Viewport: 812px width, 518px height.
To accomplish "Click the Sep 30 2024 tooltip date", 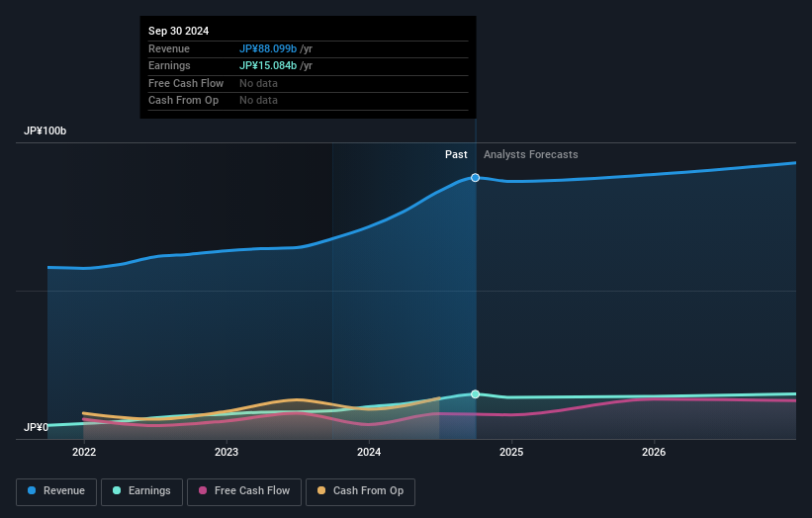I will [179, 31].
